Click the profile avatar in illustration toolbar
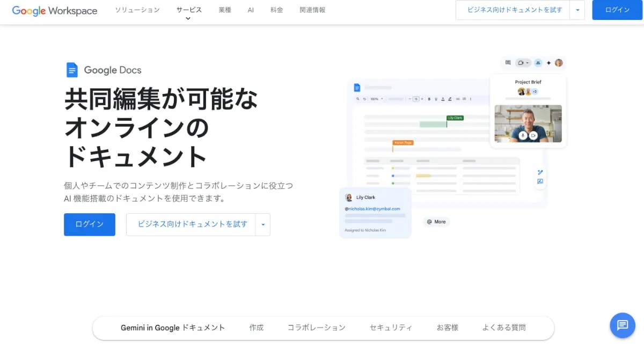Image resolution: width=644 pixels, height=349 pixels. (x=559, y=63)
